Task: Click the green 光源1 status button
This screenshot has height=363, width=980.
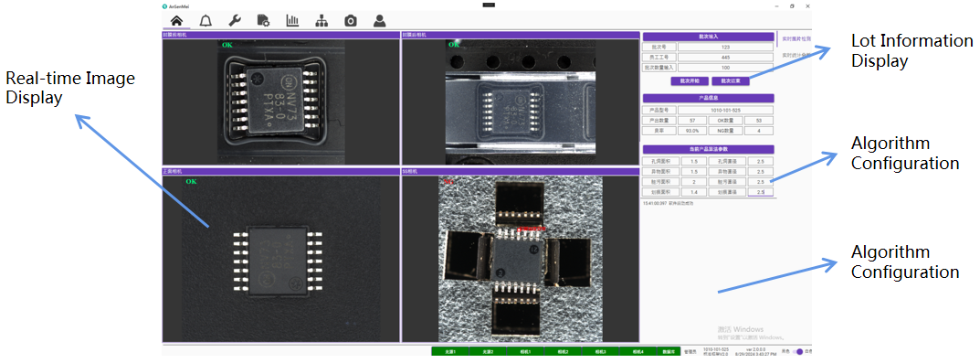Action: coord(450,352)
